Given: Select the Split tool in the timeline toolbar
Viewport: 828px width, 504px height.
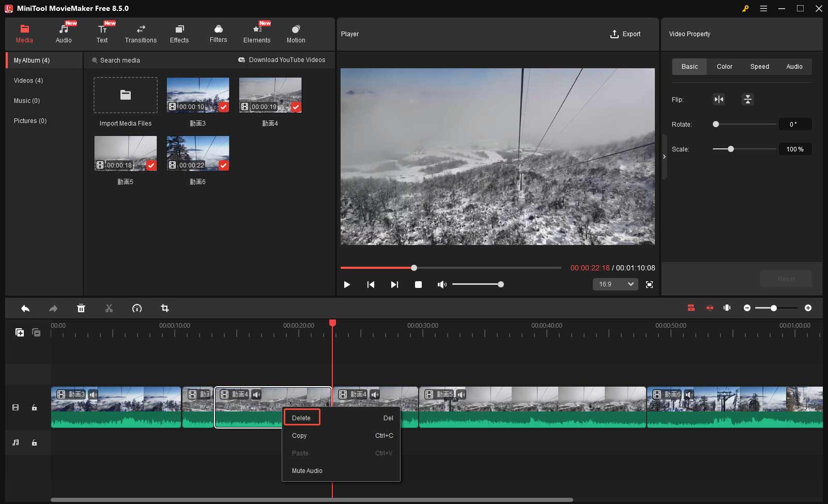Looking at the screenshot, I should [x=109, y=308].
